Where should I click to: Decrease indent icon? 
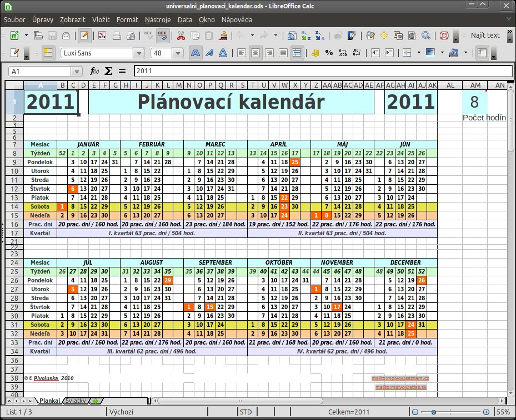pos(375,53)
